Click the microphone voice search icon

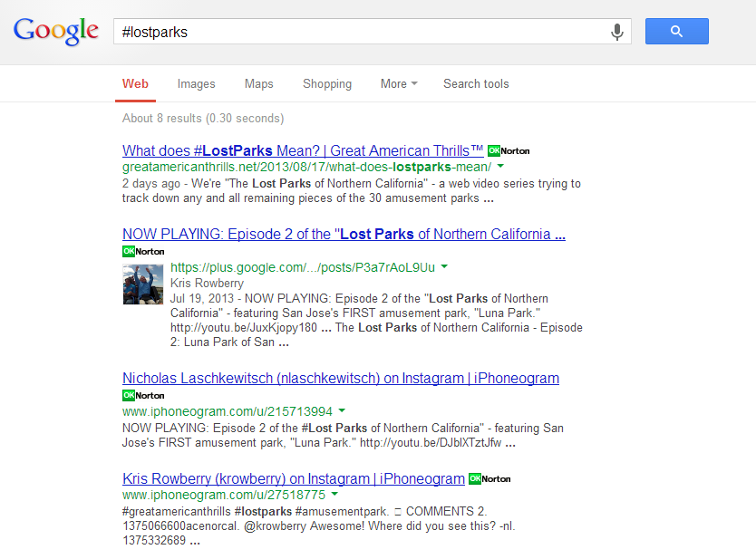click(x=617, y=32)
